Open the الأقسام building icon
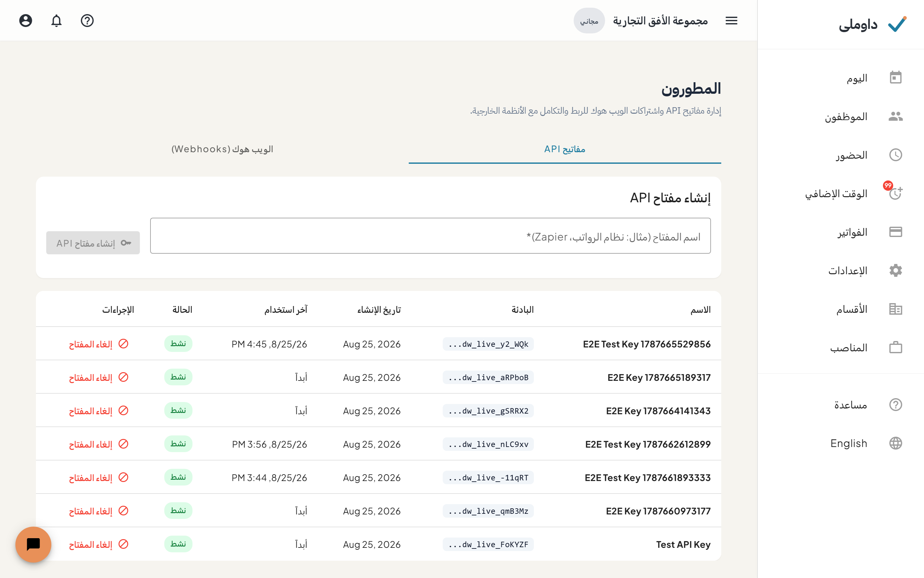This screenshot has height=578, width=924. pyautogui.click(x=895, y=309)
